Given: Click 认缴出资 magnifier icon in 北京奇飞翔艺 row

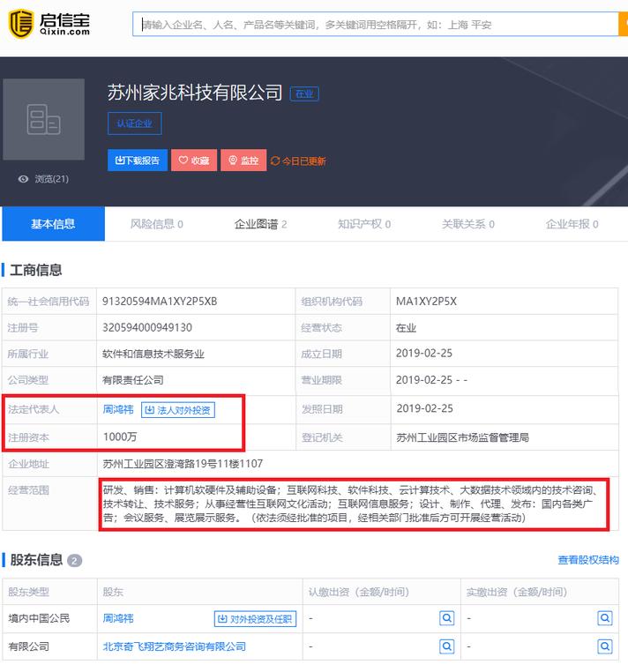Looking at the screenshot, I should [x=446, y=646].
